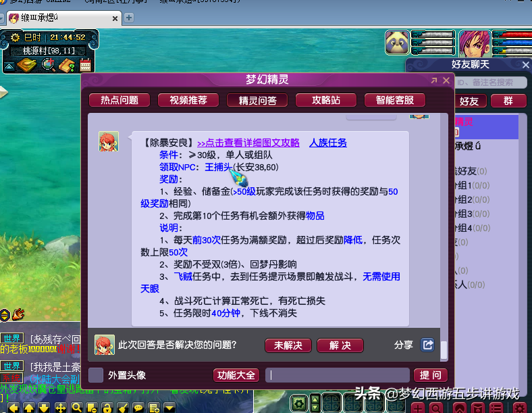
Task: Focus the question input field beside 提问
Action: coord(337,375)
